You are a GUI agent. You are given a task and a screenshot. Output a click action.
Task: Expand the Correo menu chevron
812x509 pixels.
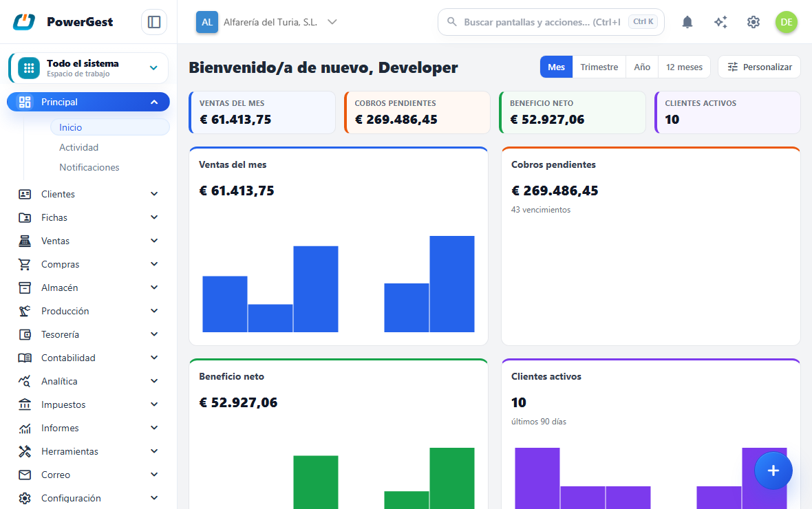point(154,475)
